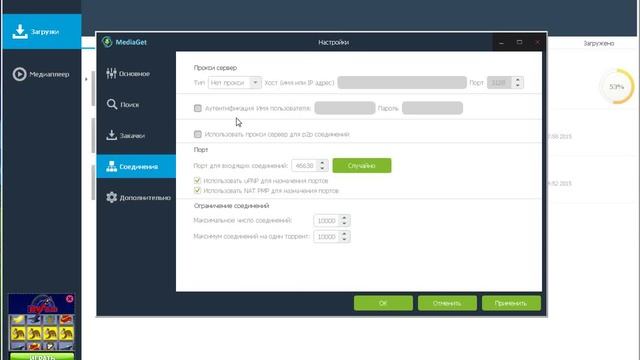
Task: Click the magnifier icon next to Поиск
Action: coord(112,104)
